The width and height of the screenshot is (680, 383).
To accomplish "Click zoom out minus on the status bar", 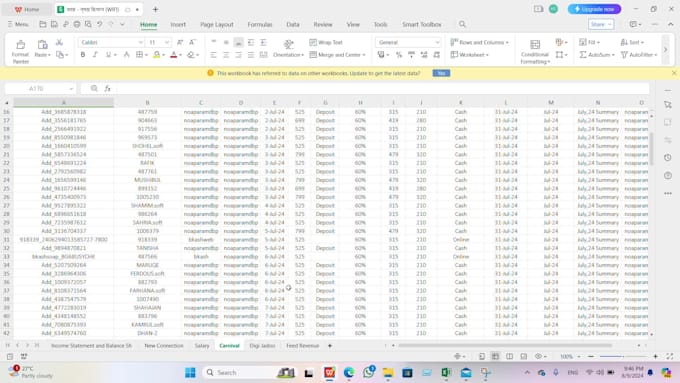I will tap(591, 356).
